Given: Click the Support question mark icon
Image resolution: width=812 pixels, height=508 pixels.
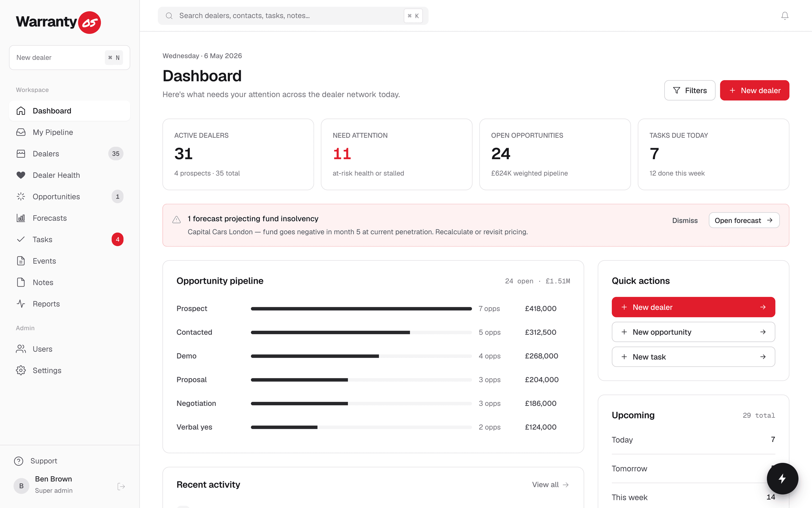Looking at the screenshot, I should click(19, 461).
